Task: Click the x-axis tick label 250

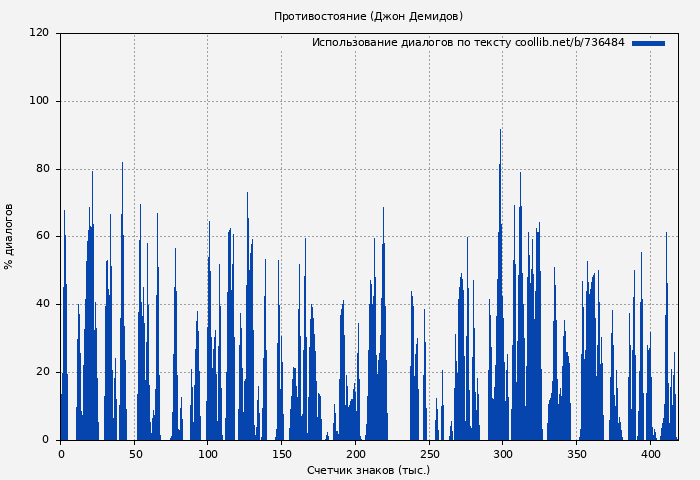Action: [429, 454]
